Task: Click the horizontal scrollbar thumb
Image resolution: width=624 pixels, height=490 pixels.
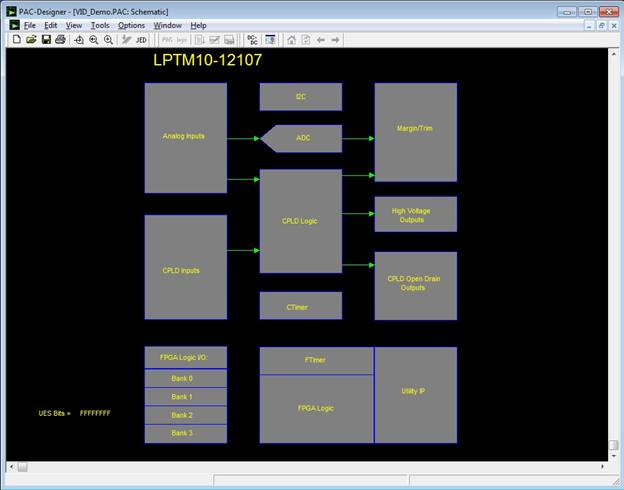Action: click(22, 467)
